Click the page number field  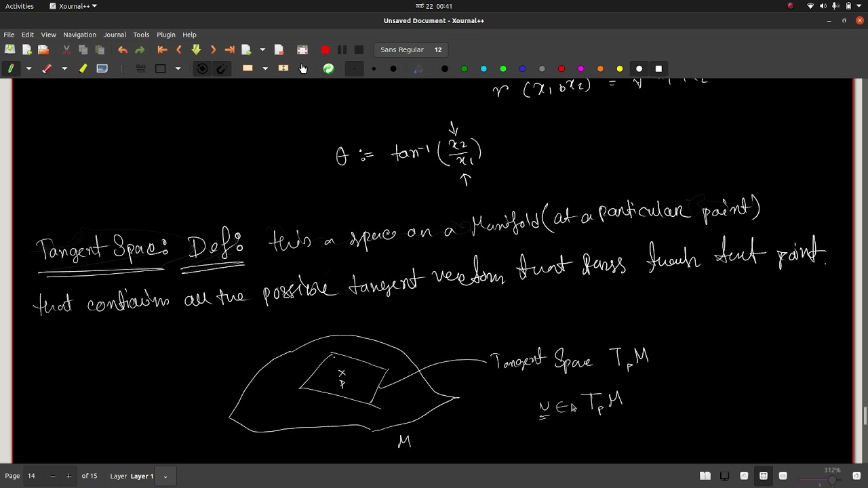[34, 476]
